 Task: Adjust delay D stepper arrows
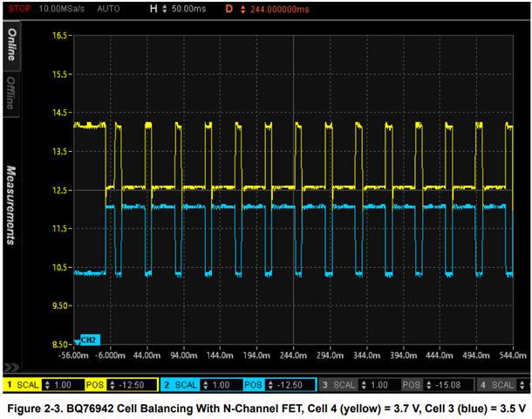pos(243,10)
